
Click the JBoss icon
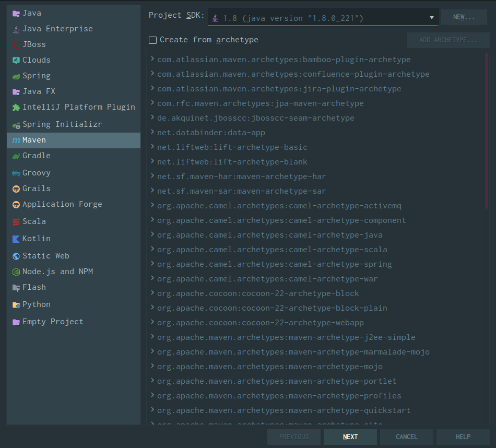(16, 44)
